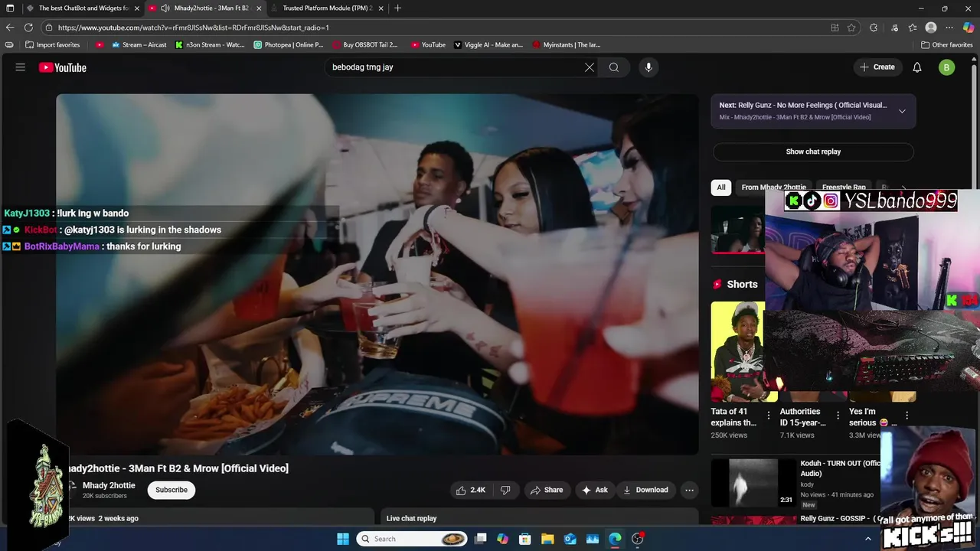Add page to favorites star icon
Screen dimensions: 980x551
coord(851,28)
